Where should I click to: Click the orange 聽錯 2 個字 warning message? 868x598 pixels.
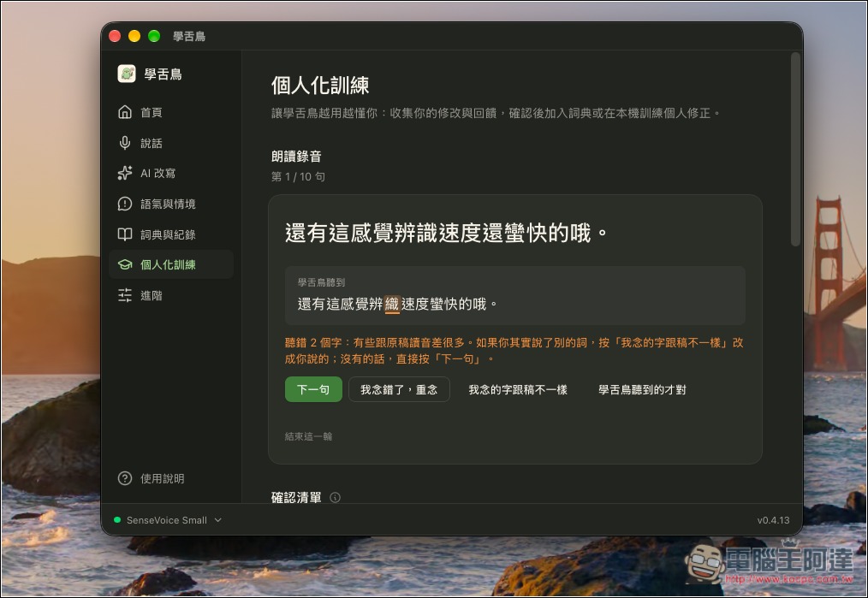pos(514,351)
